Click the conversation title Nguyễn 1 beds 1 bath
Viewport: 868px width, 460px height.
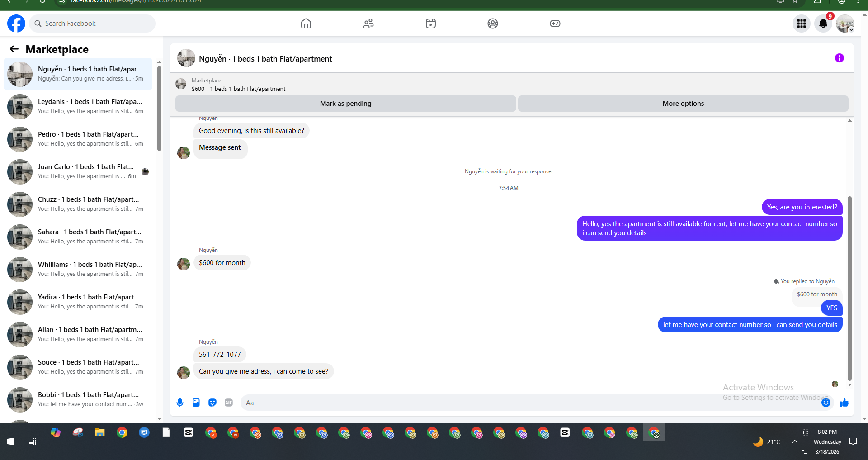265,59
